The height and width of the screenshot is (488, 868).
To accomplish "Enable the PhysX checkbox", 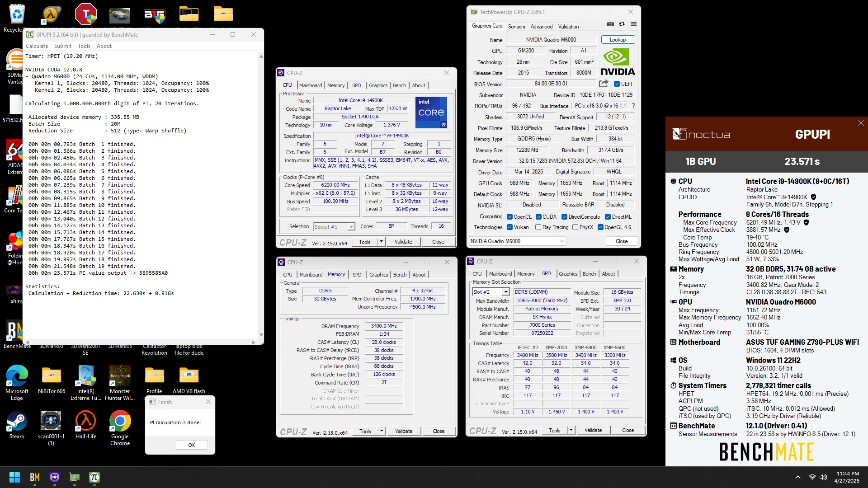I will coord(575,227).
